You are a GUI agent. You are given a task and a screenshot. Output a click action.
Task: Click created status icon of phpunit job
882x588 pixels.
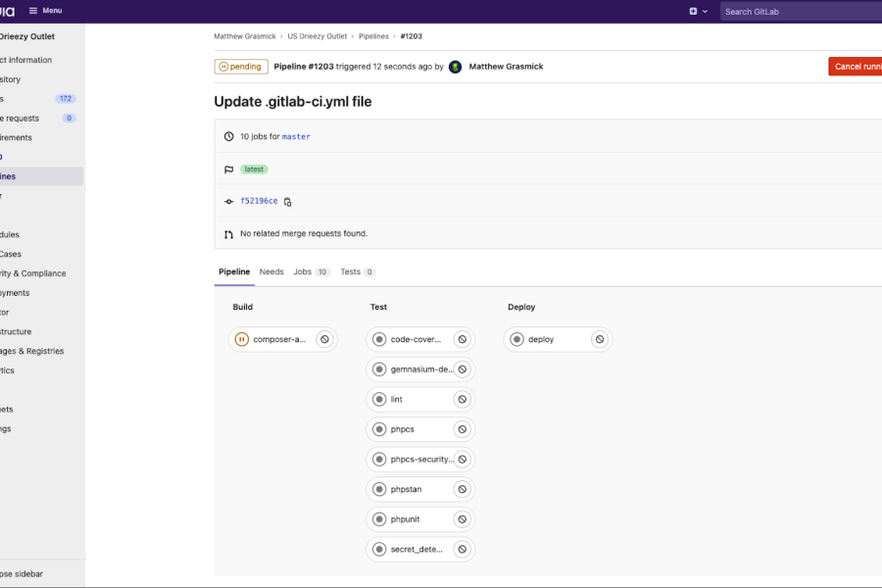pos(379,518)
